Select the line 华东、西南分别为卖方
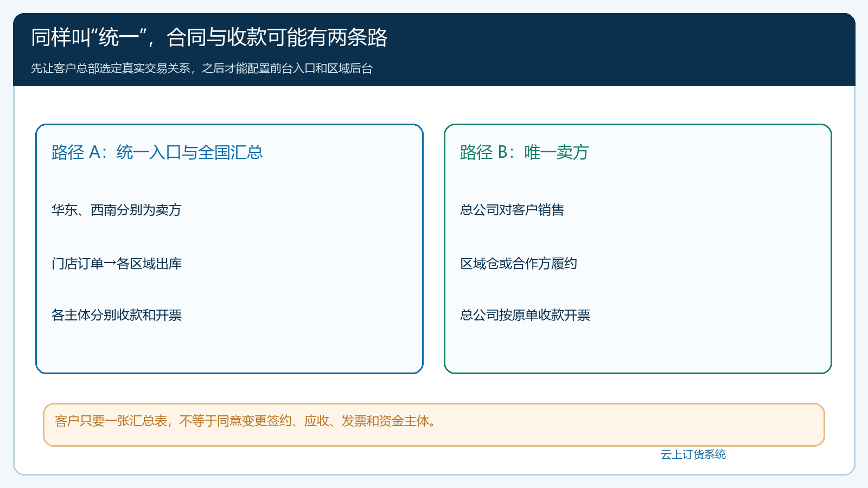This screenshot has width=868, height=488. 117,210
